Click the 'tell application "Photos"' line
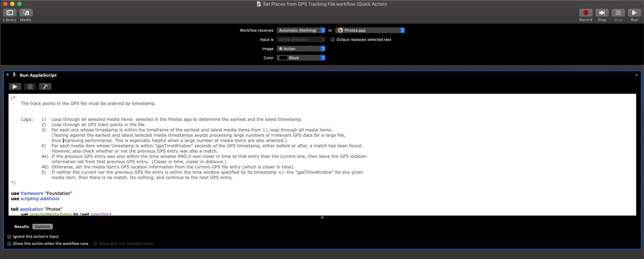644x259 pixels. pos(37,209)
